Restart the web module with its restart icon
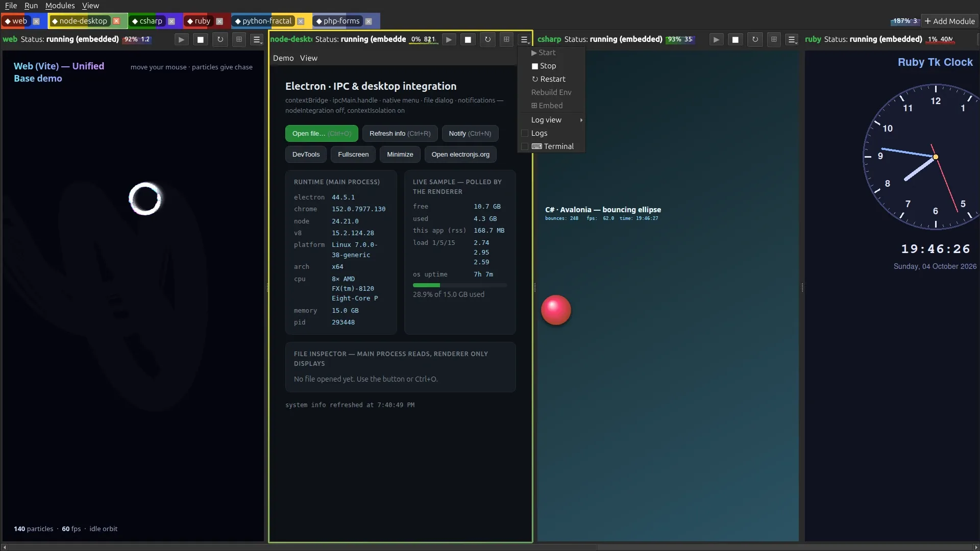The image size is (980, 551). 220,39
